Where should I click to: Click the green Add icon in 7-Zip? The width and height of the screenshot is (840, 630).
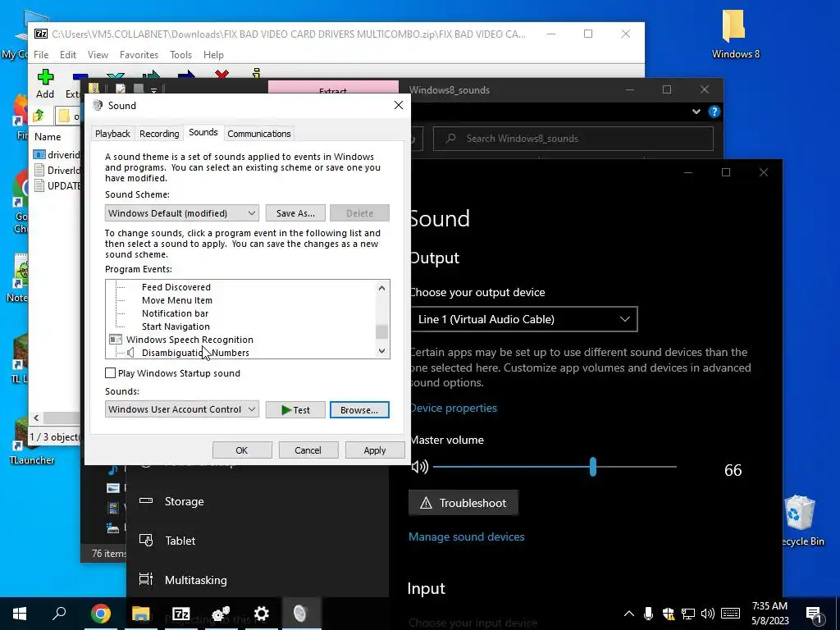pos(45,76)
